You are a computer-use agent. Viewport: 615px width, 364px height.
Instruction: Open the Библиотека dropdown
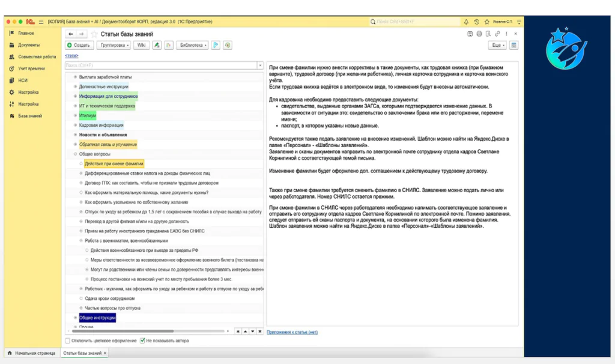[x=192, y=45]
